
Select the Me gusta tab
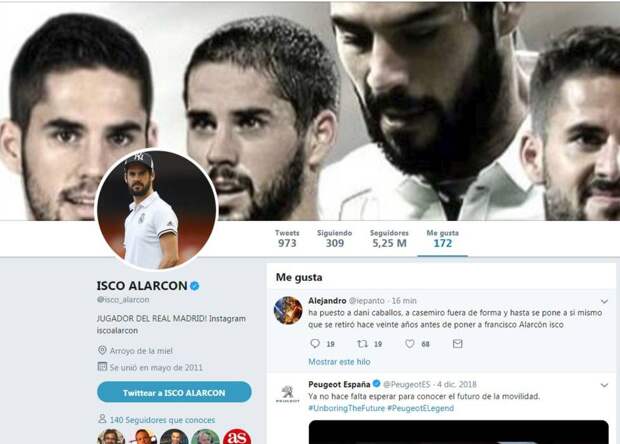pyautogui.click(x=442, y=238)
